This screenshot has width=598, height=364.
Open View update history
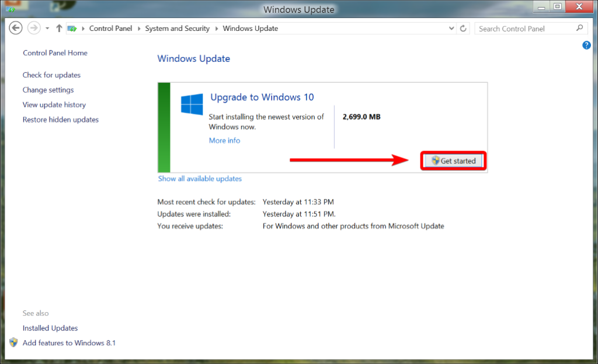[x=54, y=104]
